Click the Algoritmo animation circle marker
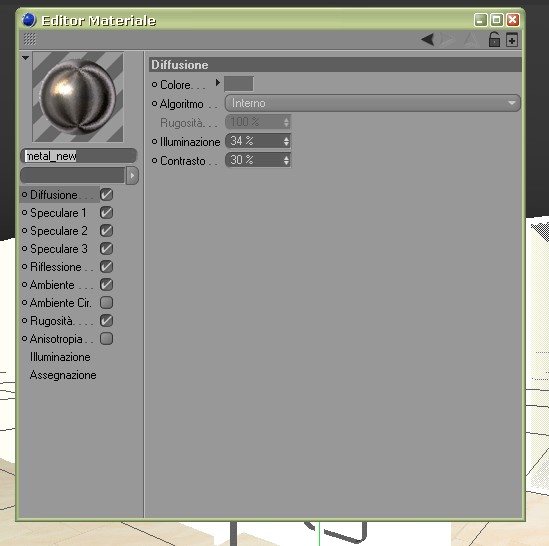This screenshot has width=549, height=546. pos(154,104)
